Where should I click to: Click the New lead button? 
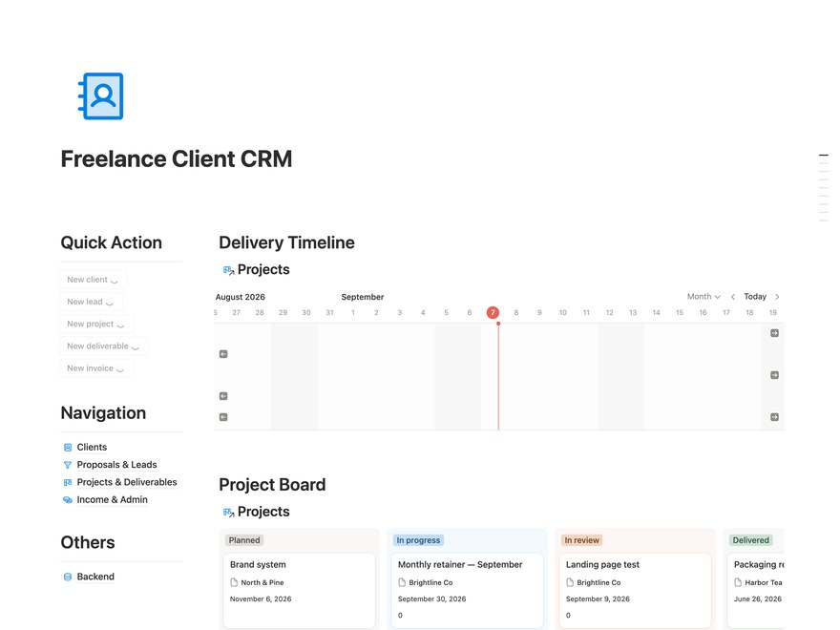point(91,302)
